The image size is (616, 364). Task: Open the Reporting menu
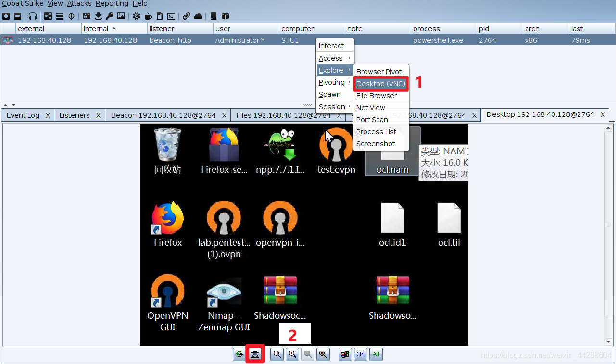[x=112, y=3]
